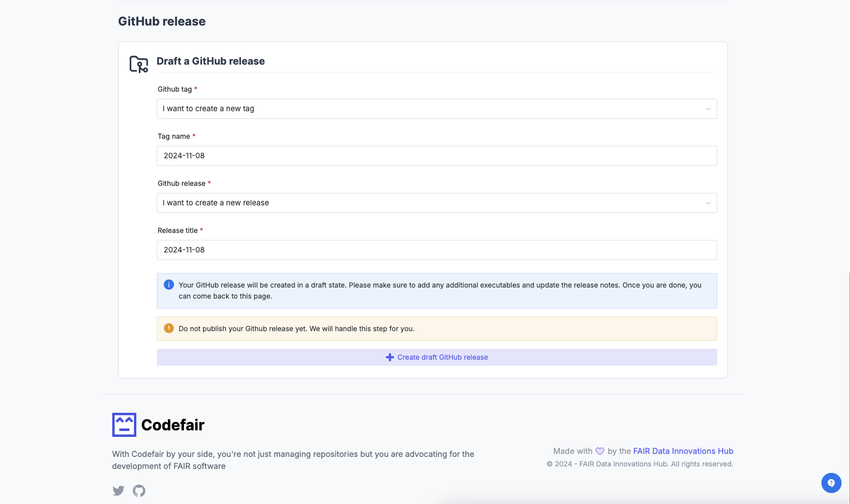Click the folder icon beside Draft a GitHub release
Screen dimensions: 850x504
coord(139,65)
